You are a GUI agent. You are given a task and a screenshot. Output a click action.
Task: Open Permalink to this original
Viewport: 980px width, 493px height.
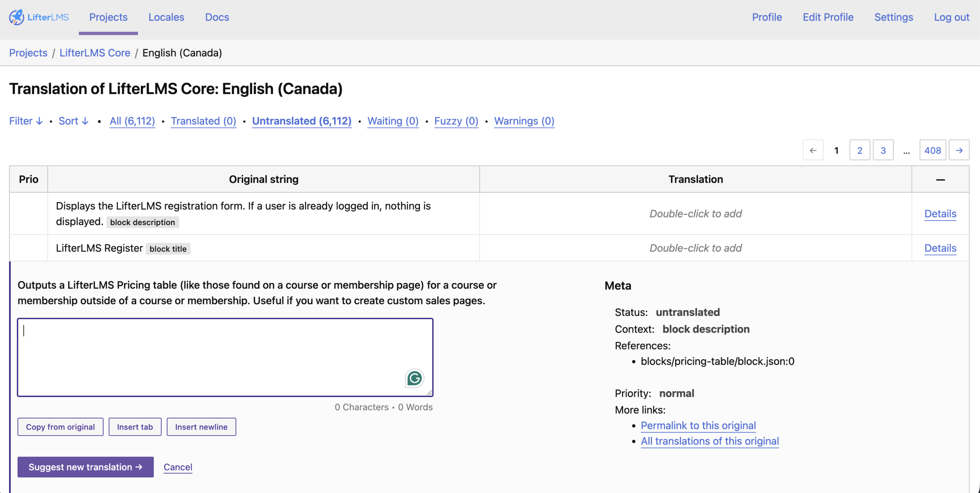pos(698,425)
